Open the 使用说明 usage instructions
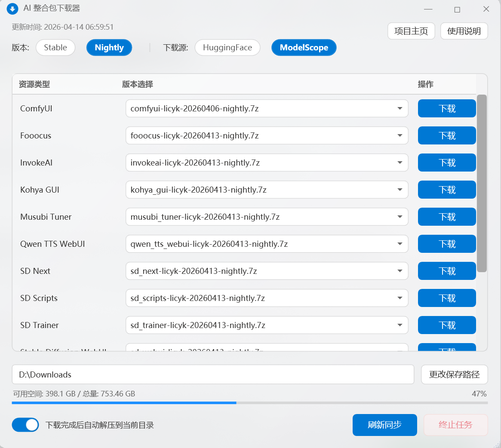Image resolution: width=501 pixels, height=448 pixels. click(464, 31)
